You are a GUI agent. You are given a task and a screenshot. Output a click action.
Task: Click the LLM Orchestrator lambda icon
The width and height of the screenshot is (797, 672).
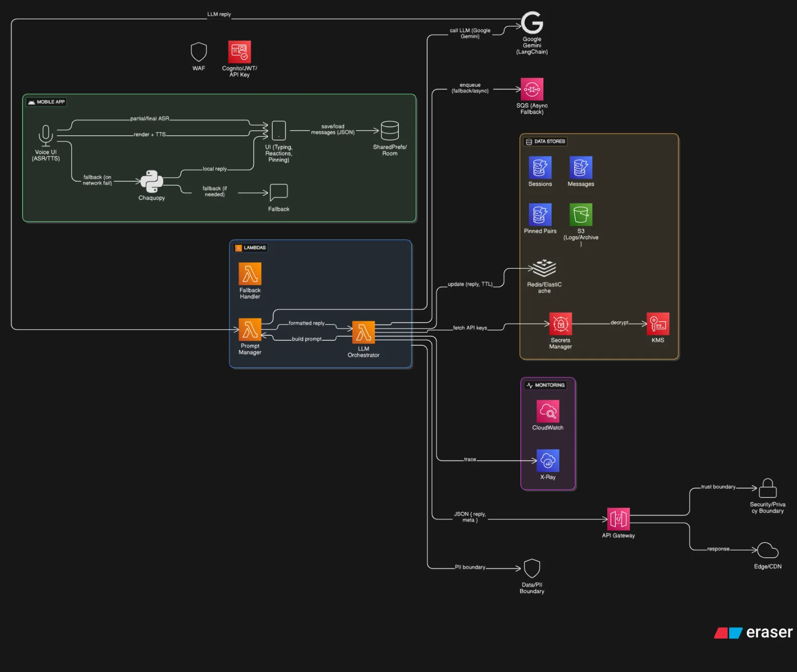tap(363, 332)
